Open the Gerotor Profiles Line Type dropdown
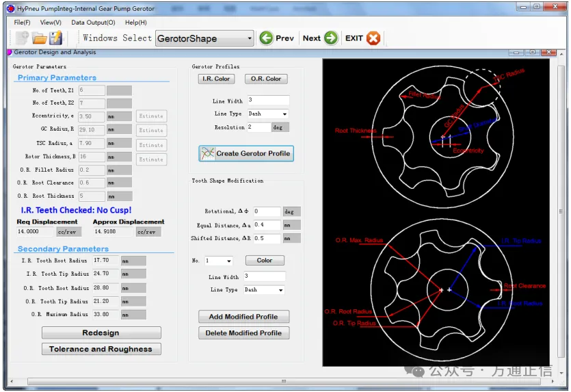Viewport: 571px width, 392px height. click(268, 114)
